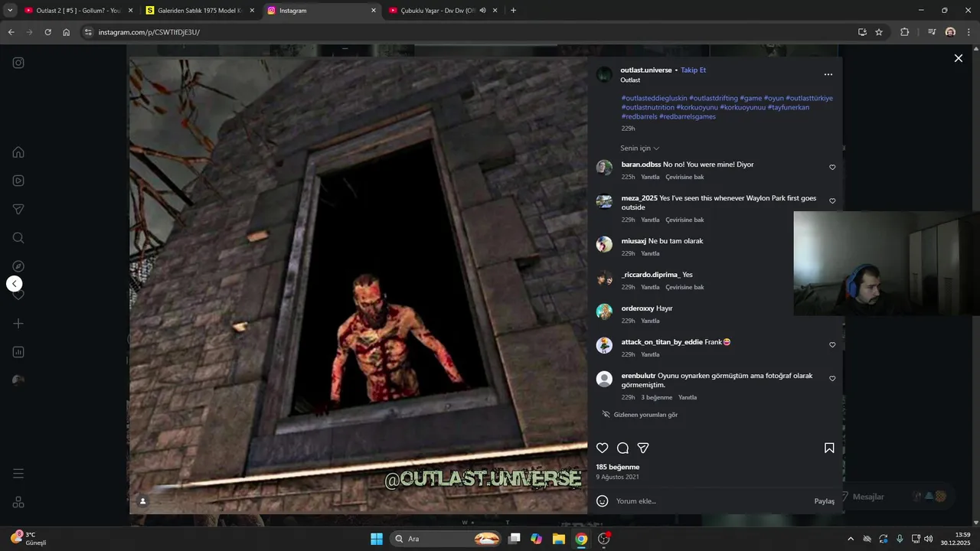Open direct messages paper plane in the sidebar
Viewport: 980px width, 551px height.
point(18,210)
